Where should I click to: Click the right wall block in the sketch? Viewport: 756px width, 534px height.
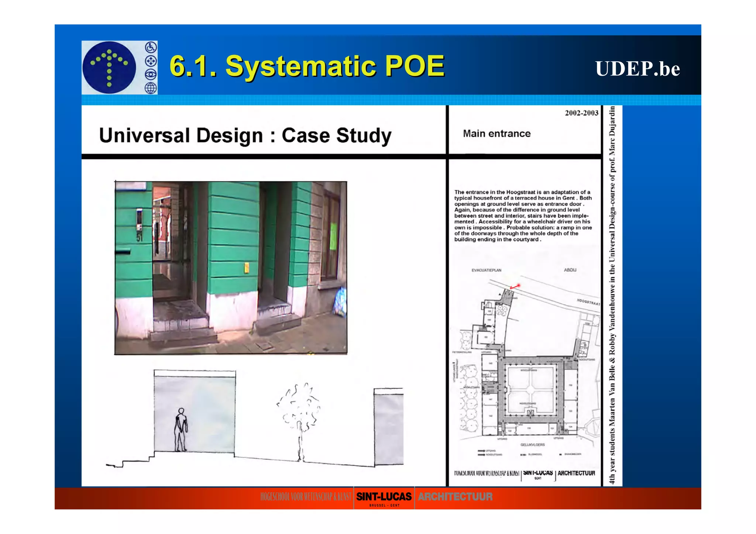click(389, 427)
